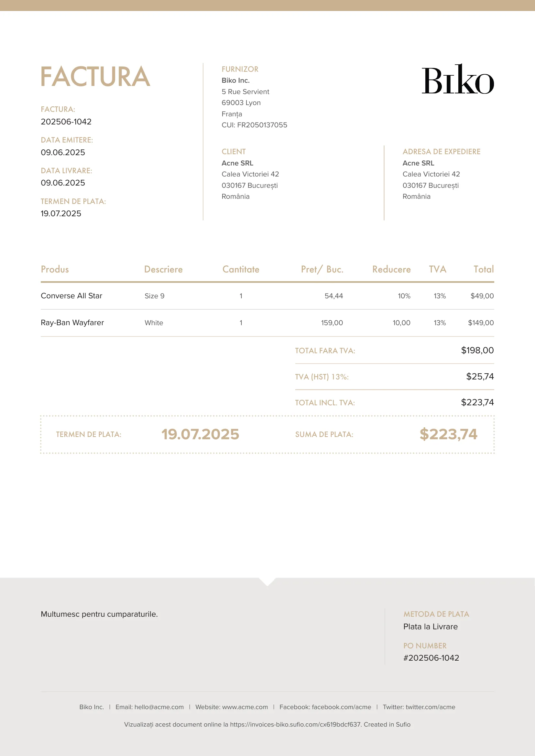Click Acne SRL under ADRESA DE EXPEDIERE
The height and width of the screenshot is (756, 535).
[x=418, y=163]
